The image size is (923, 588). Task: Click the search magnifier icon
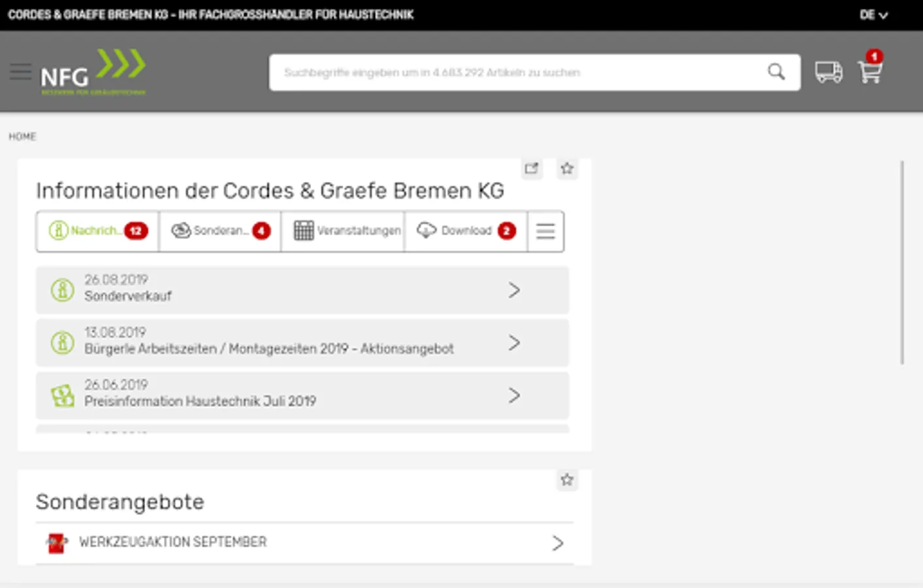tap(776, 72)
